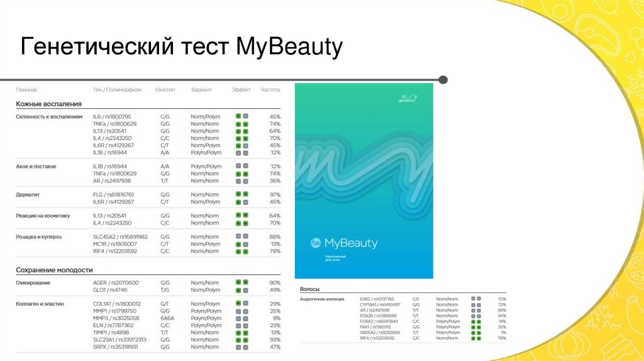The width and height of the screenshot is (644, 361).
Task: Click trait label 'Коллаген и эластин'
Action: point(40,304)
